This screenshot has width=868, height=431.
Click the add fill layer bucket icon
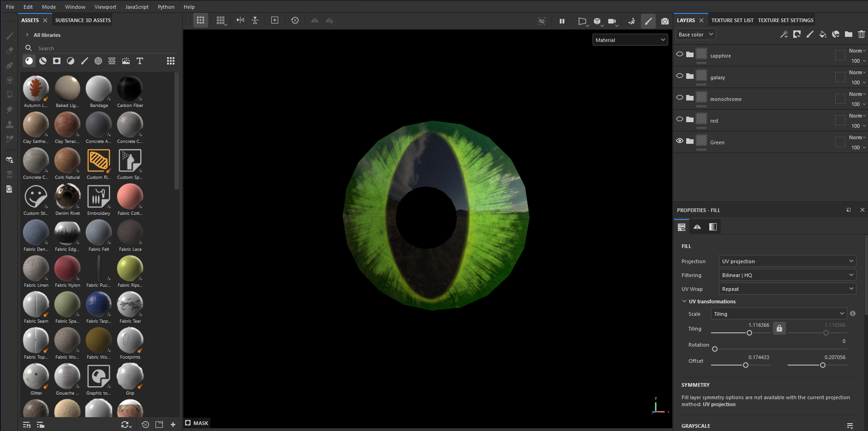click(822, 35)
